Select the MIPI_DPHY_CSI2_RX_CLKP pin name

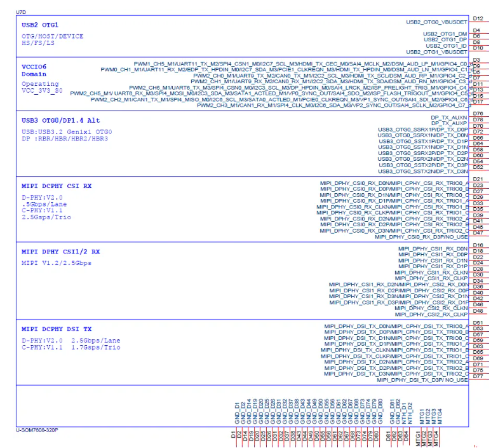(431, 314)
